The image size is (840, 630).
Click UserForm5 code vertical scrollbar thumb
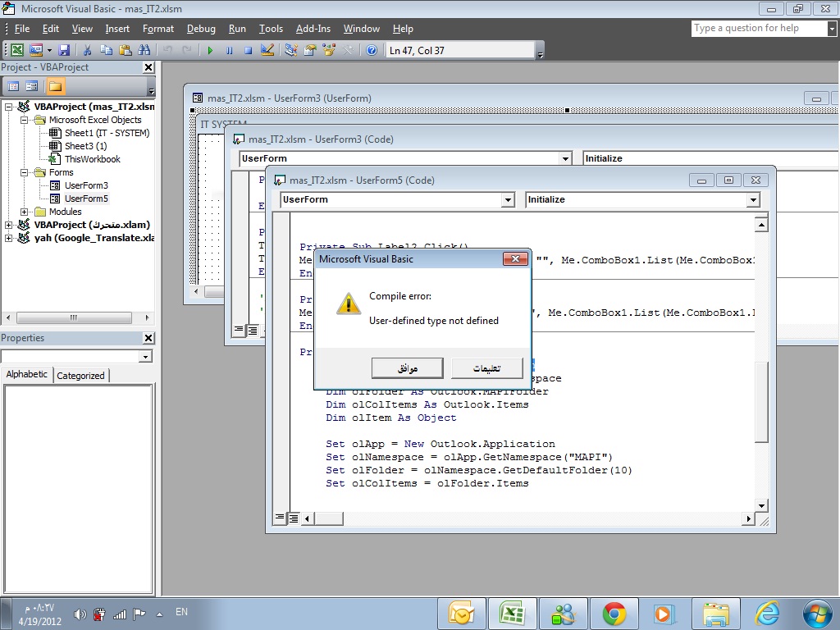click(761, 402)
